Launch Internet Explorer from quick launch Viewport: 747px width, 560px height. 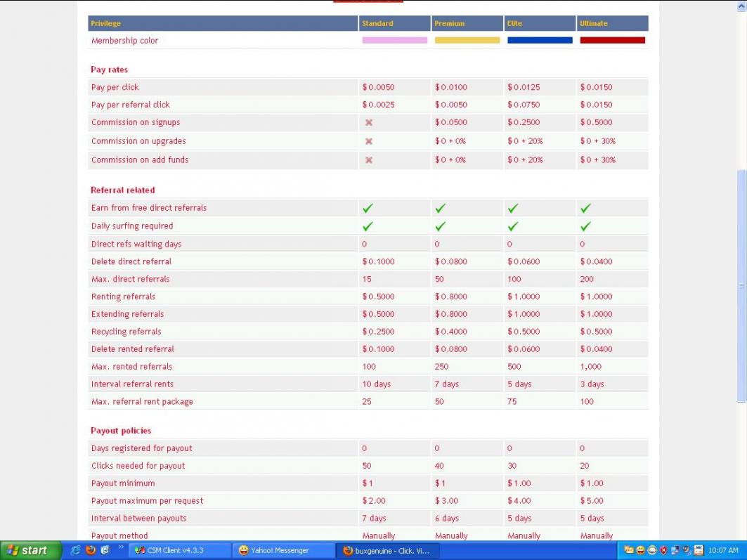coord(75,550)
